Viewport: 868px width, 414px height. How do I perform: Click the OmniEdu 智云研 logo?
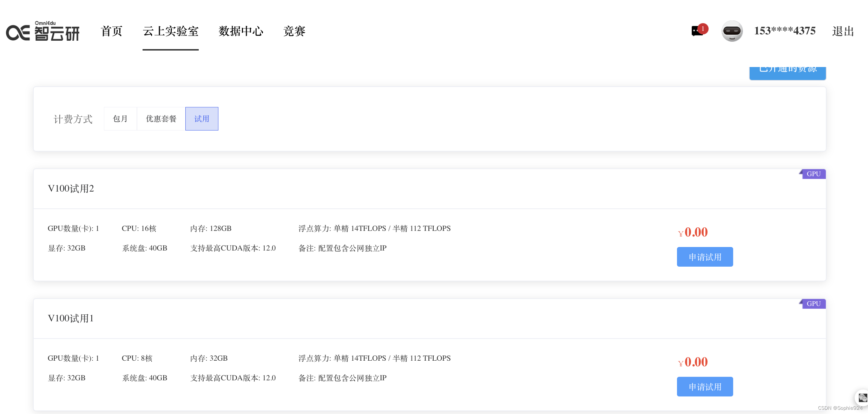[x=43, y=32]
